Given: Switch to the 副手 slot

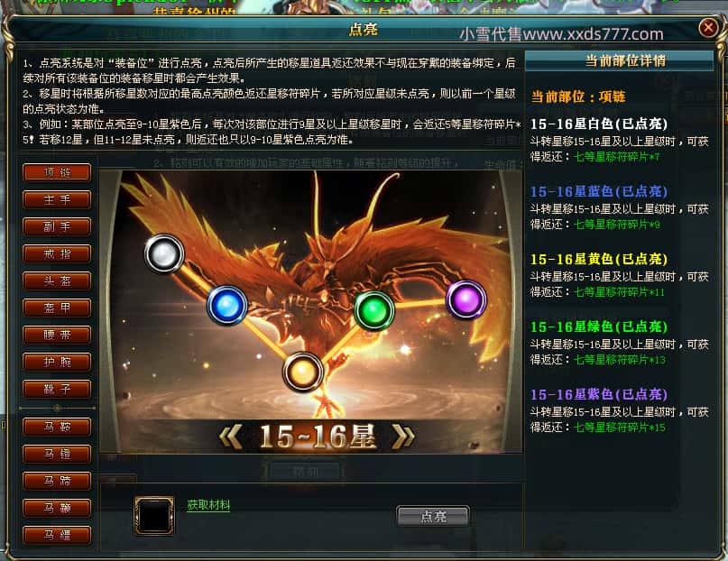Looking at the screenshot, I should click(57, 226).
